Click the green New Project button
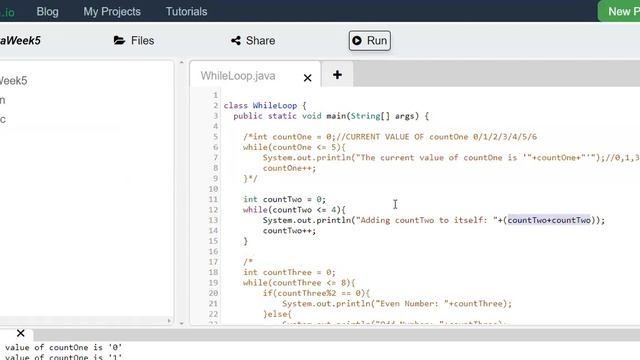 [619, 11]
